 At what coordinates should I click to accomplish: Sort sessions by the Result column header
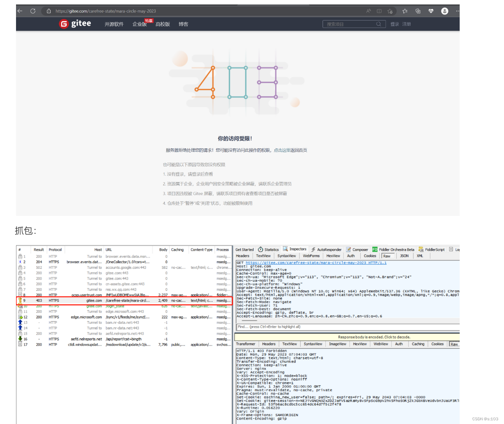[x=39, y=250]
